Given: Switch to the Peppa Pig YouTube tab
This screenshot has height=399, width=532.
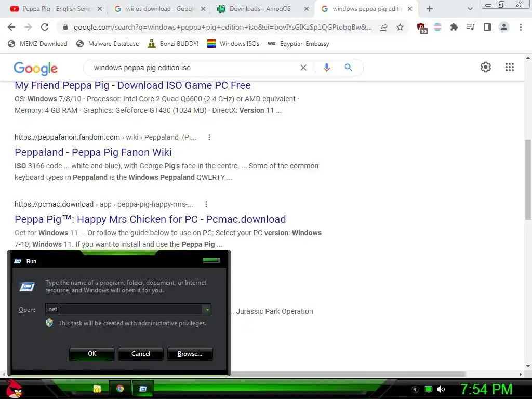Looking at the screenshot, I should (56, 9).
